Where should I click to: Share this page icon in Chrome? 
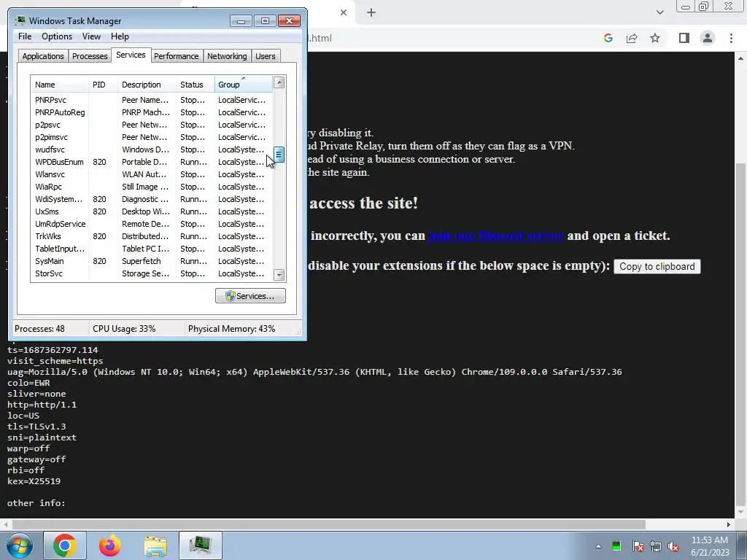(632, 38)
